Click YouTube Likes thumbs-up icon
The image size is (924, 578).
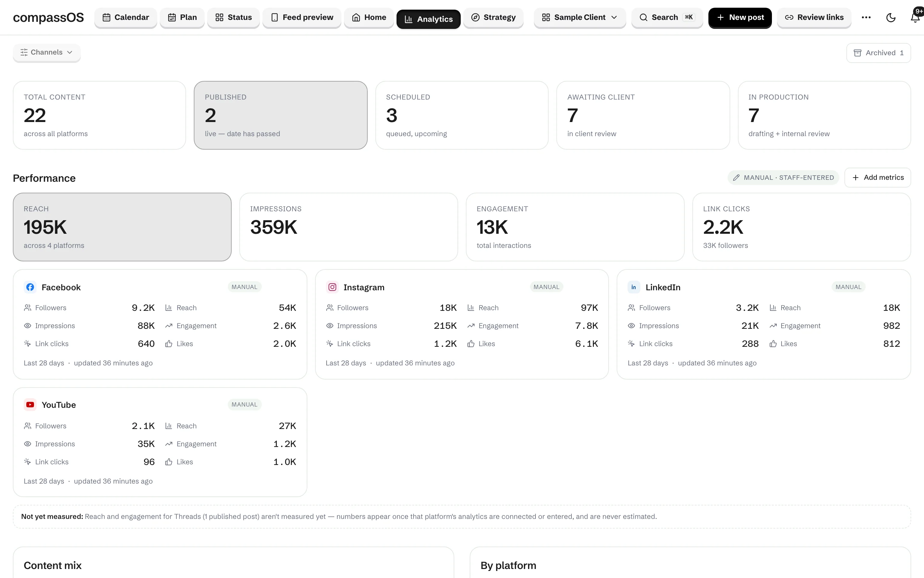pos(169,462)
